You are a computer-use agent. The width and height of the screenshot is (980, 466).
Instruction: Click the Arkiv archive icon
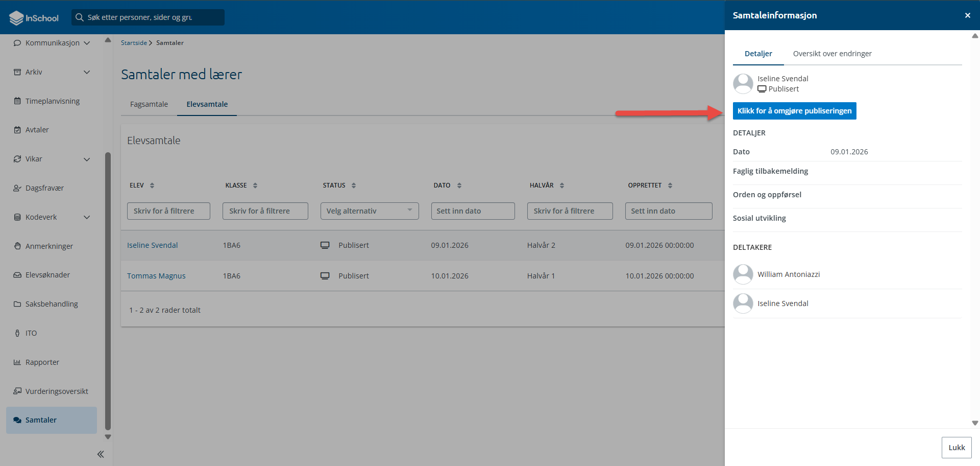(17, 72)
